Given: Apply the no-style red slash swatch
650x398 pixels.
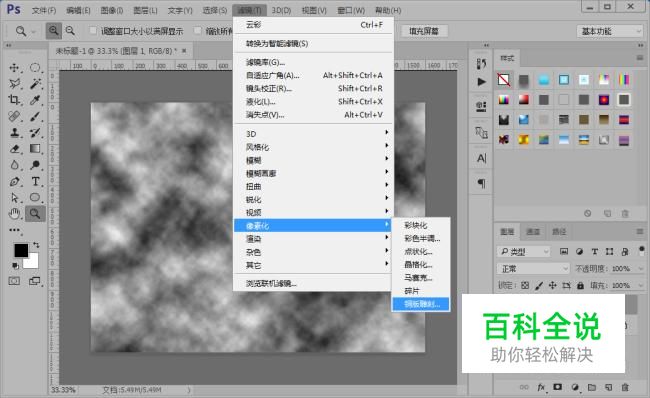Looking at the screenshot, I should click(x=504, y=80).
